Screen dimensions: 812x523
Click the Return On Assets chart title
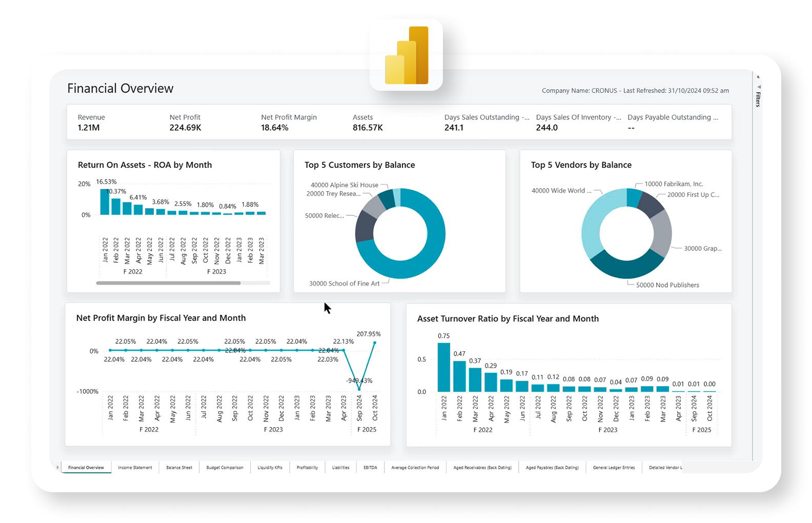point(145,165)
